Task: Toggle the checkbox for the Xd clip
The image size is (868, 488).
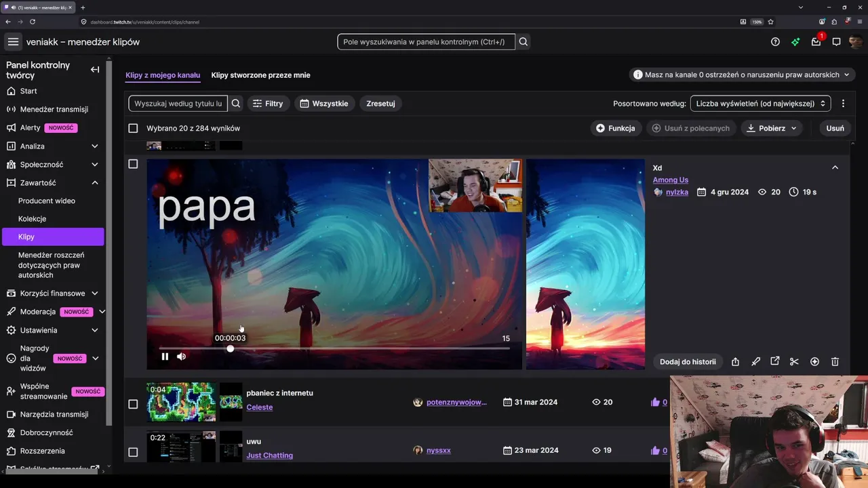Action: pyautogui.click(x=133, y=164)
